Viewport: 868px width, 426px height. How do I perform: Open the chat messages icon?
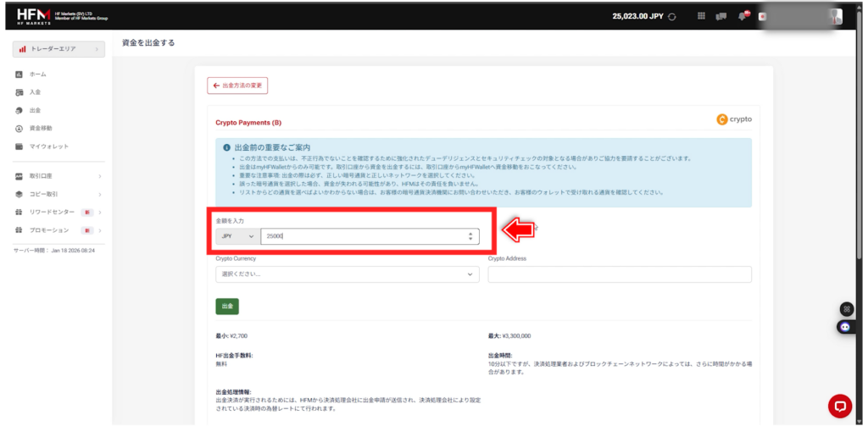point(721,16)
